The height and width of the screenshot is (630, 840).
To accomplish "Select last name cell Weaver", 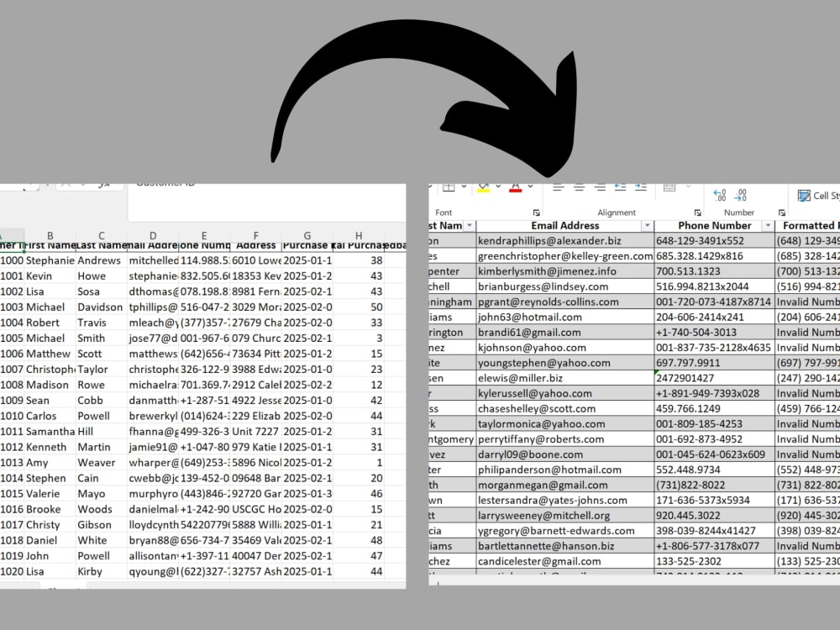I will (x=102, y=462).
